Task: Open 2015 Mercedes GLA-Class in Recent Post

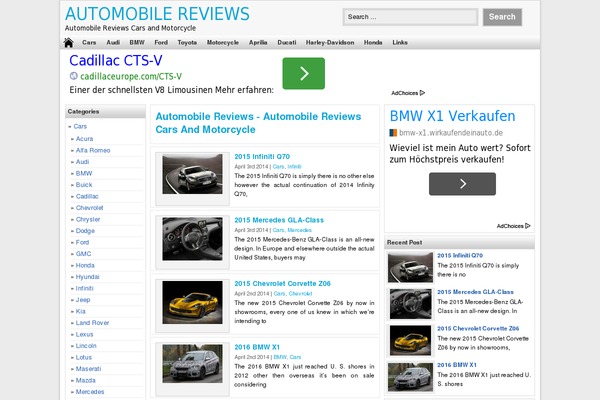Action: coord(475,292)
